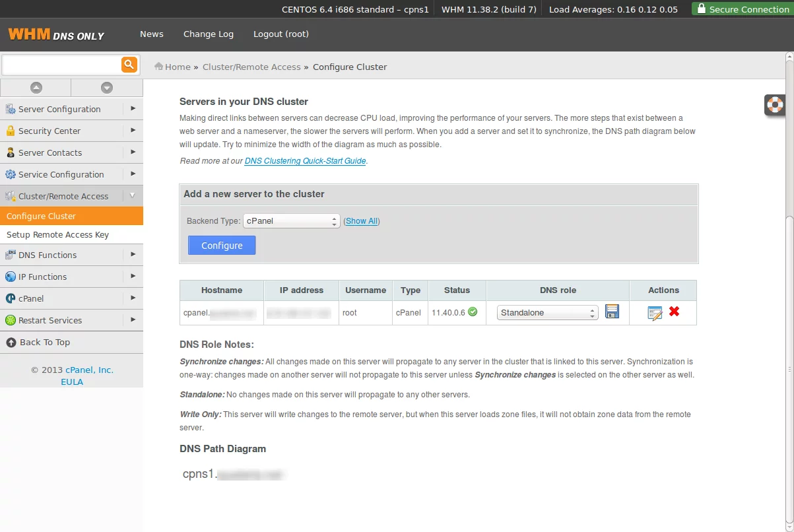
Task: Click the DNS Functions icon
Action: [x=11, y=255]
